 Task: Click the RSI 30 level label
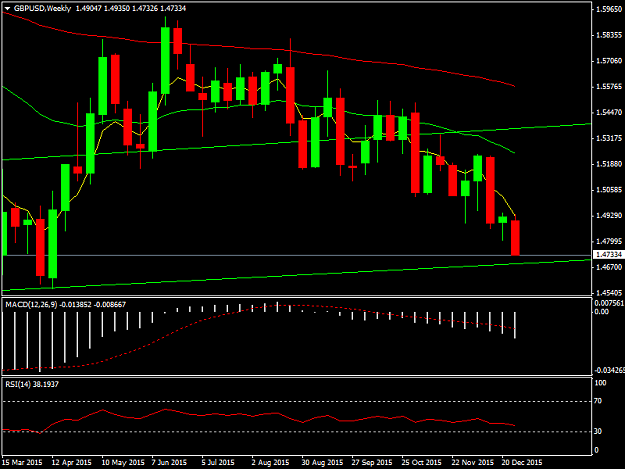(598, 431)
